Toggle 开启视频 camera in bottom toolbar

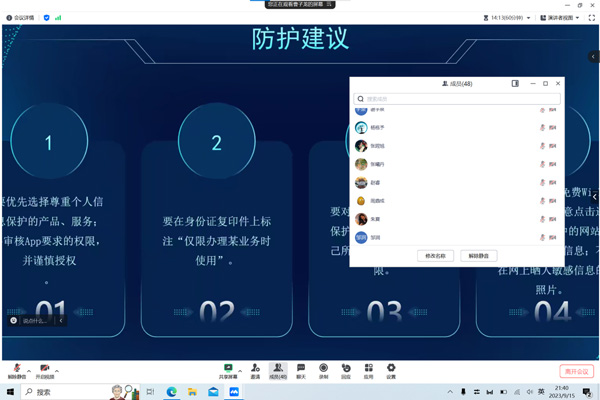(x=45, y=370)
